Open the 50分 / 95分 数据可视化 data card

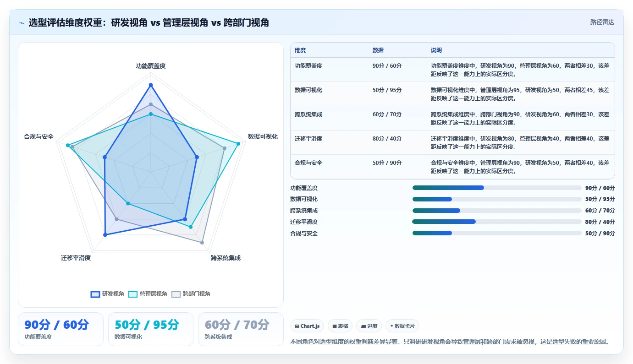point(151,329)
